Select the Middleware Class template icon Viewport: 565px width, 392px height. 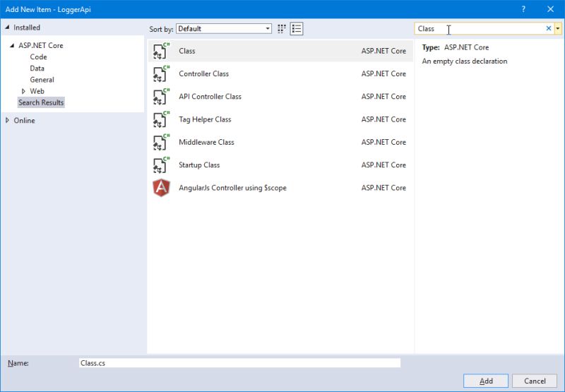click(x=161, y=142)
